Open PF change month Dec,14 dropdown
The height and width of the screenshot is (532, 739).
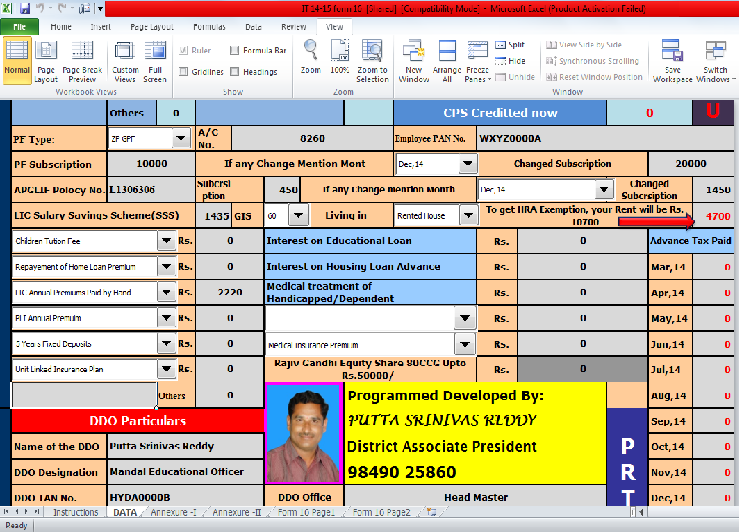468,164
